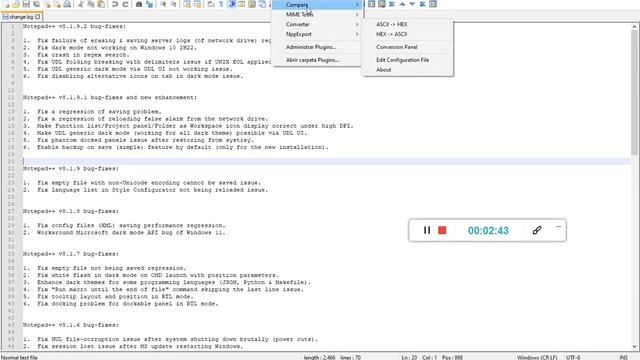
Task: Cut selection with the scissors icon
Action: click(x=81, y=4)
